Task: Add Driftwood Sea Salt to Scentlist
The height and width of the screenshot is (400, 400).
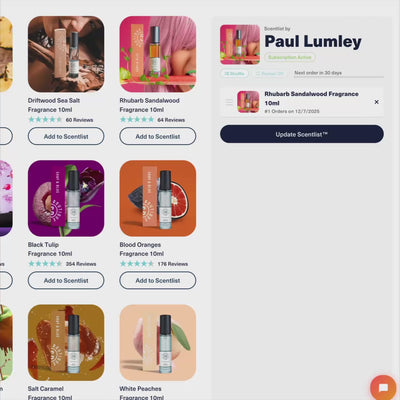Action: click(66, 136)
